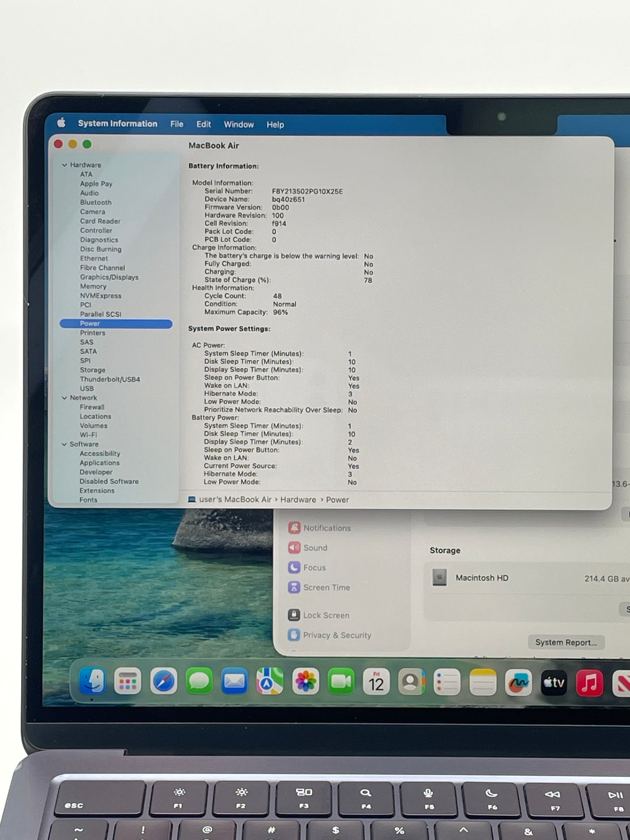Image resolution: width=630 pixels, height=840 pixels.
Task: Click Hardware in the path bar
Action: pos(298,500)
